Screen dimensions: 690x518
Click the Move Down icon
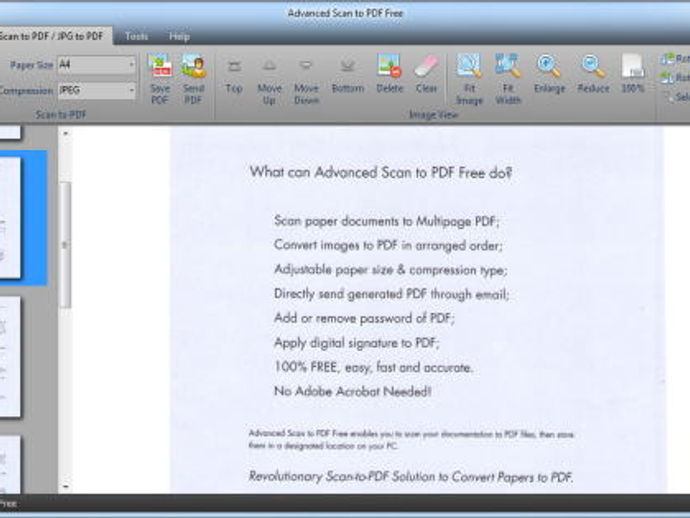306,81
